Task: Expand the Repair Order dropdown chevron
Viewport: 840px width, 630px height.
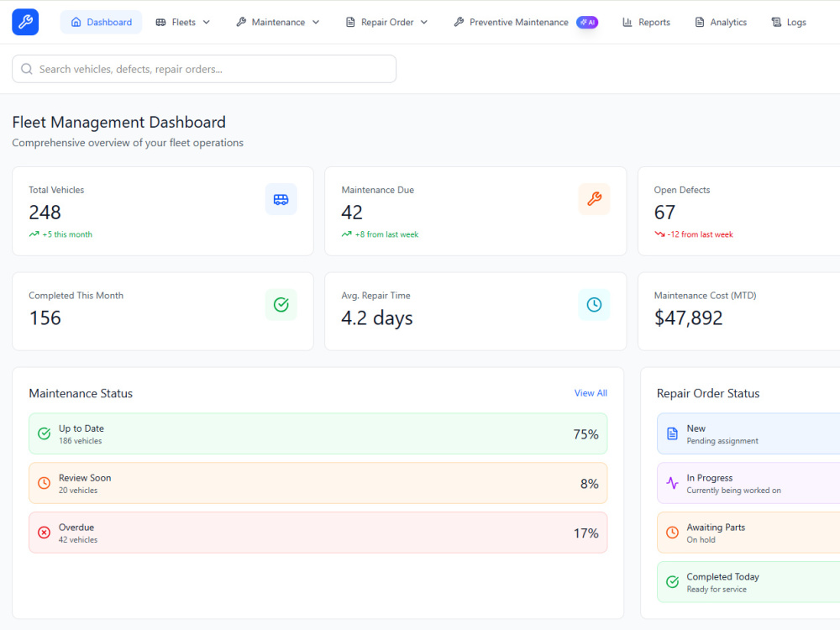Action: 424,22
